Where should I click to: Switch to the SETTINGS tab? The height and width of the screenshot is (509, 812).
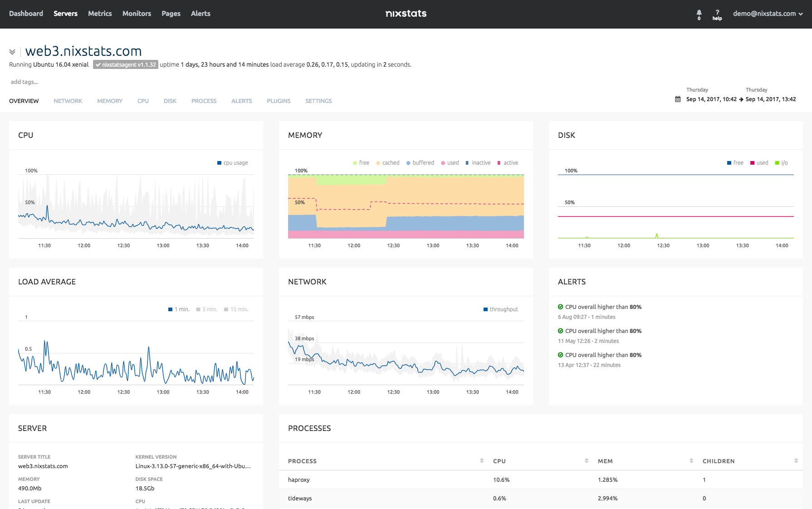pyautogui.click(x=318, y=101)
